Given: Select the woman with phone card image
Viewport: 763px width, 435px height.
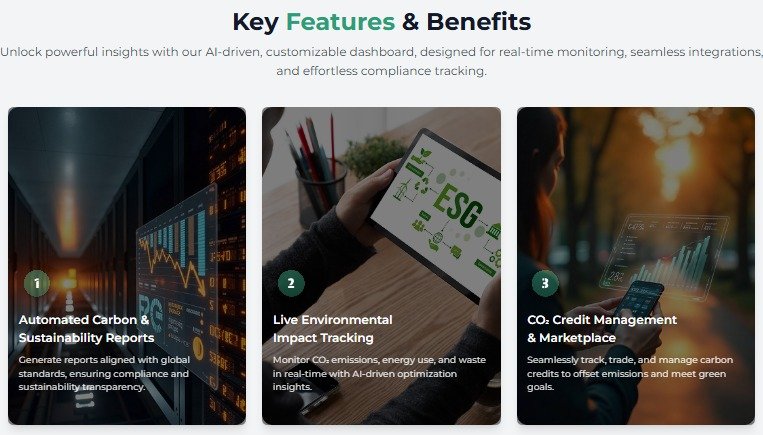Looking at the screenshot, I should click(x=636, y=266).
